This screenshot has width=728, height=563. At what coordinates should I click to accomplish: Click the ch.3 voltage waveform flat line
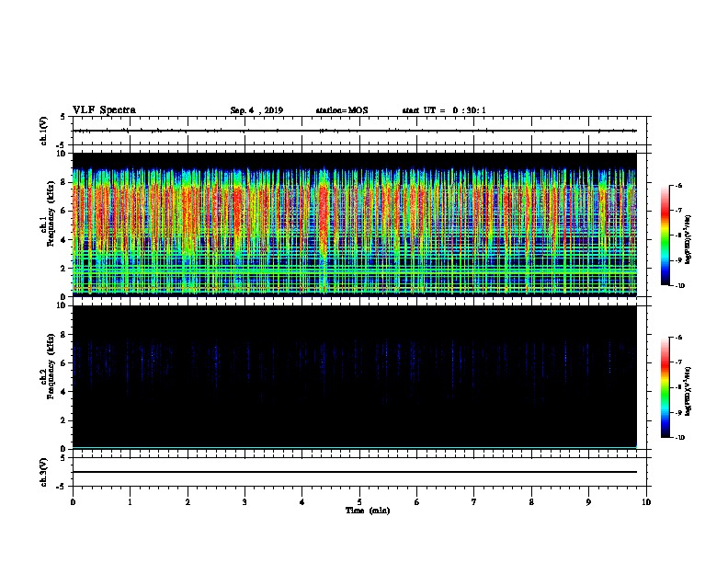coord(355,472)
